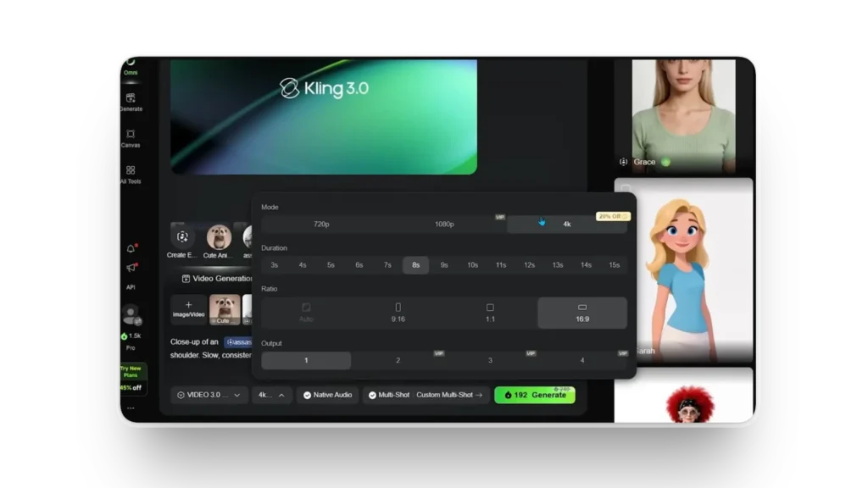Set duration to 6s
Screen dimensions: 868x488
(359, 265)
